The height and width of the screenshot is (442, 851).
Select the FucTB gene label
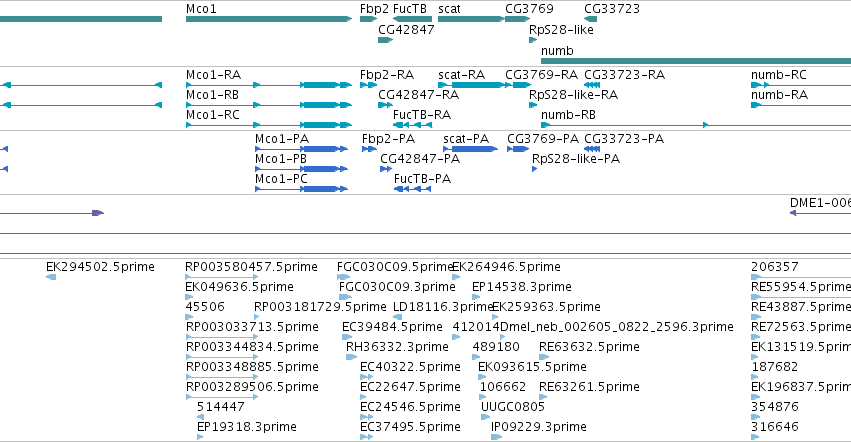point(410,9)
